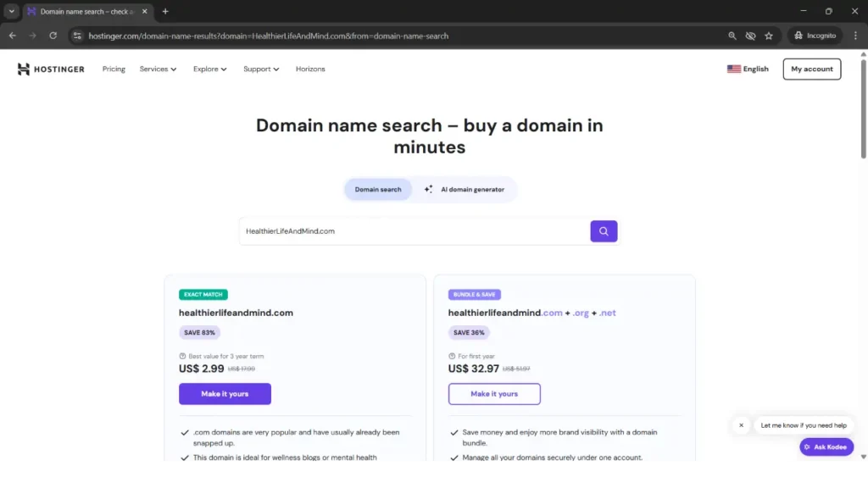
Task: Click 'Make it yours' for the domain bundle
Action: tap(494, 394)
